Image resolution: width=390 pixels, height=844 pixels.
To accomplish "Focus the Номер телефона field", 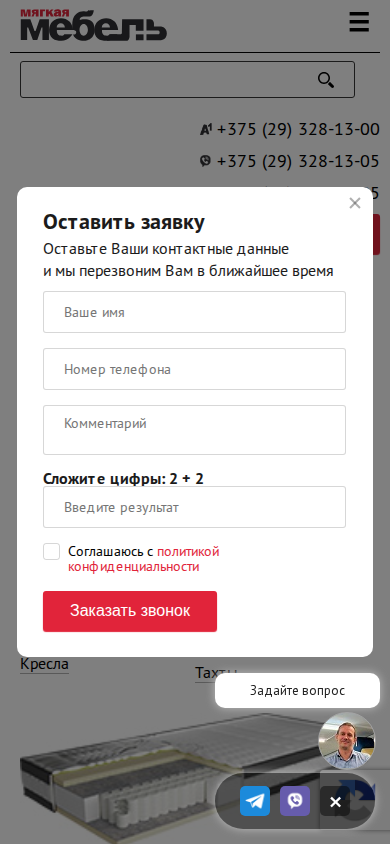I will 194,369.
